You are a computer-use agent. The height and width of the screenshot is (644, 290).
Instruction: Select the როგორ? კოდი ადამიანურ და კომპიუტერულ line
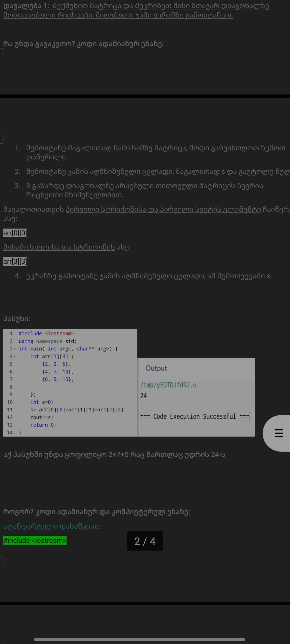(97, 512)
